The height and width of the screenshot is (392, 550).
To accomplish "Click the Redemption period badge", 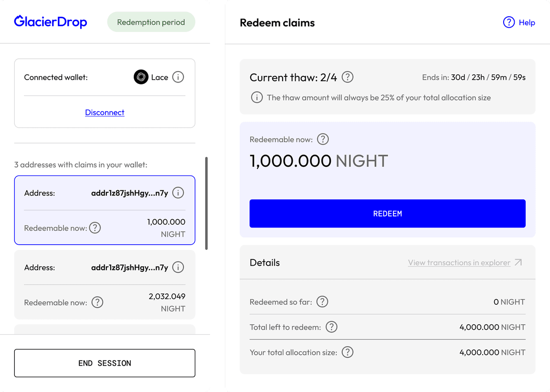I will tap(151, 22).
